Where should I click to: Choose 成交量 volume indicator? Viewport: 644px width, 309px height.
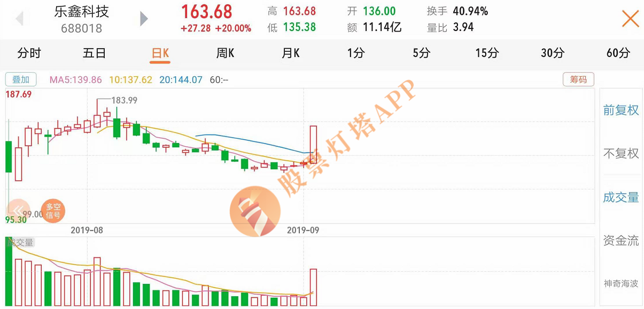pyautogui.click(x=621, y=197)
